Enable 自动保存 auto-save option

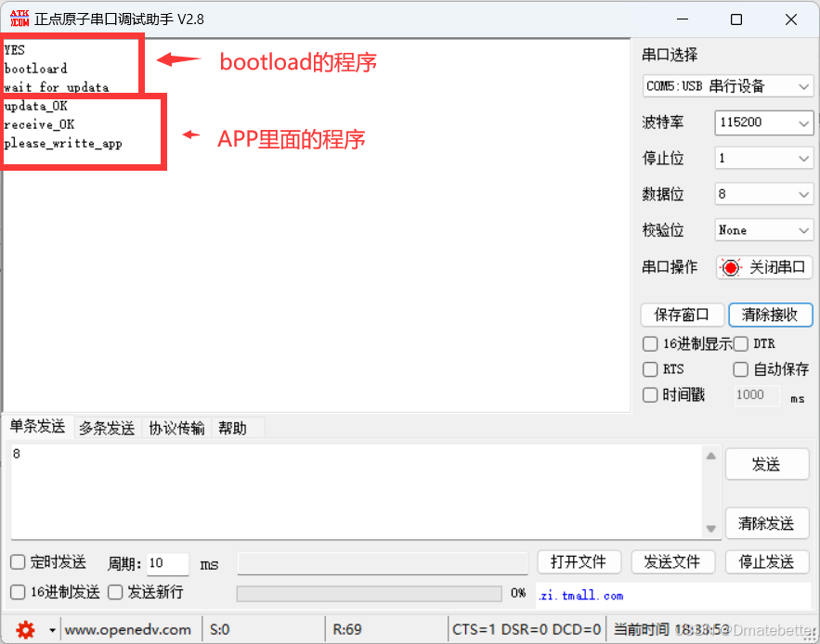pyautogui.click(x=741, y=369)
